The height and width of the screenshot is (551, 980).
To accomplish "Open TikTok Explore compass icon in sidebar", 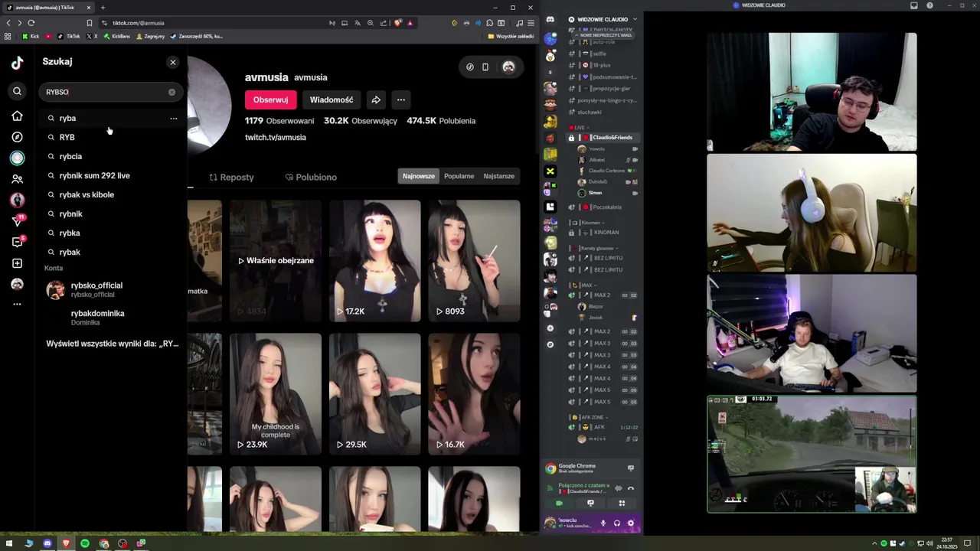I will 17,137.
